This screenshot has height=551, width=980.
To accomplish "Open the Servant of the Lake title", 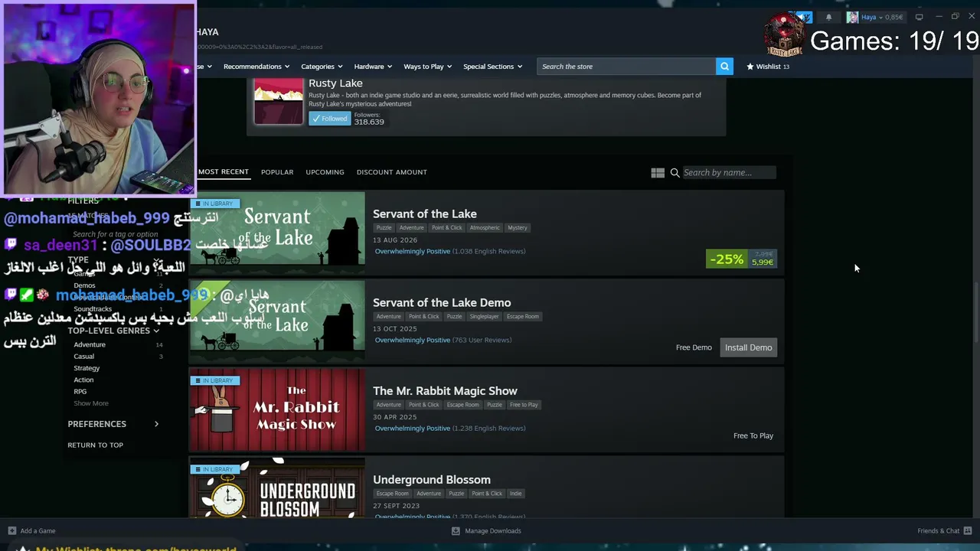I will click(424, 214).
